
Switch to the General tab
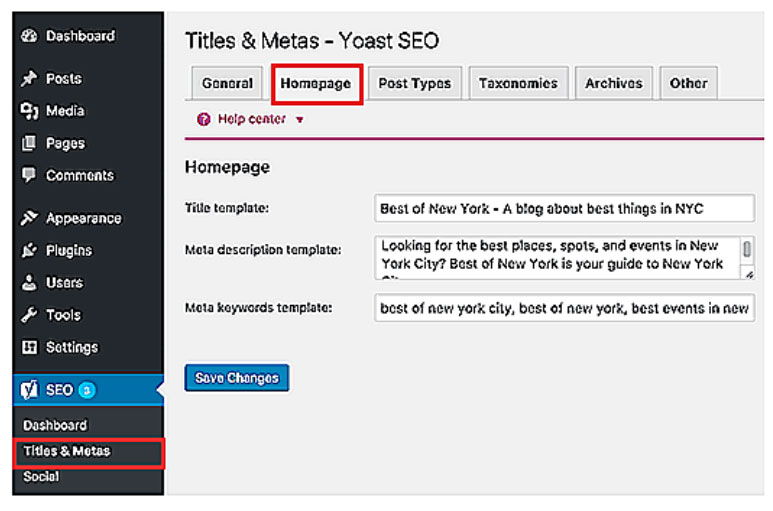227,83
